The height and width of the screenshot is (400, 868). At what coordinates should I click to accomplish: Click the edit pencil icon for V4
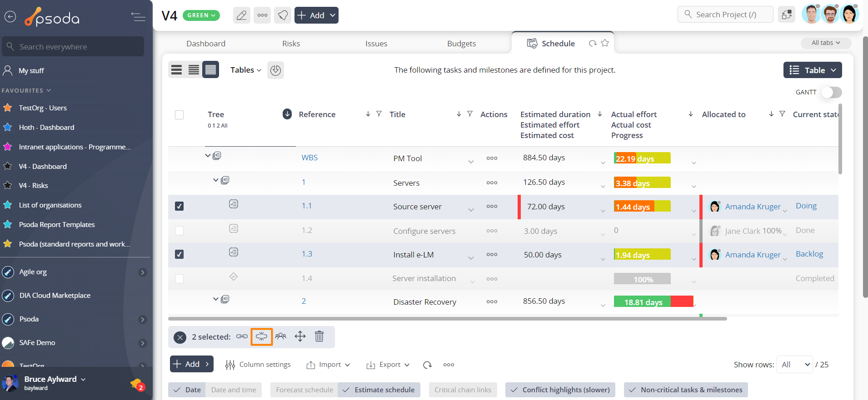click(x=242, y=15)
